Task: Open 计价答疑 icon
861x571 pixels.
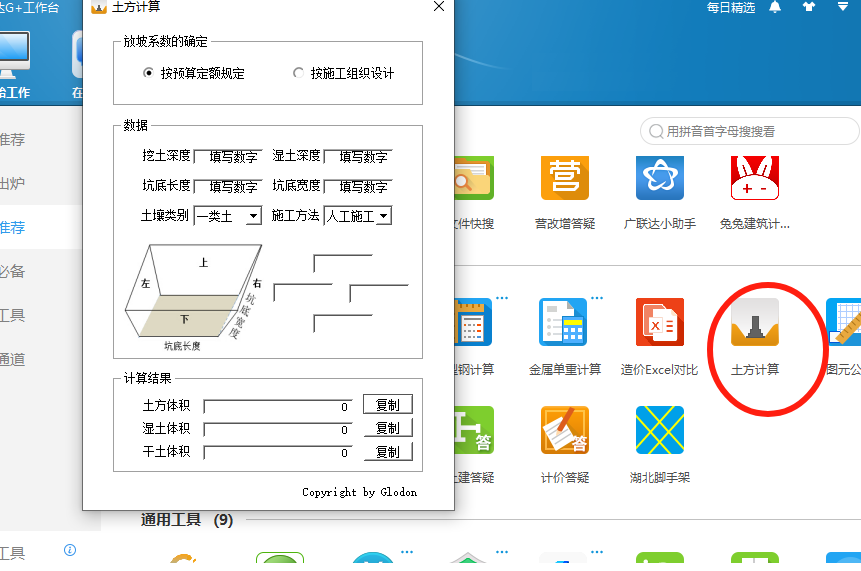Action: [564, 430]
